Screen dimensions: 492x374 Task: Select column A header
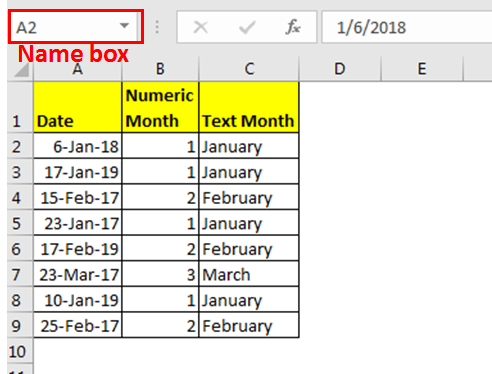point(78,69)
